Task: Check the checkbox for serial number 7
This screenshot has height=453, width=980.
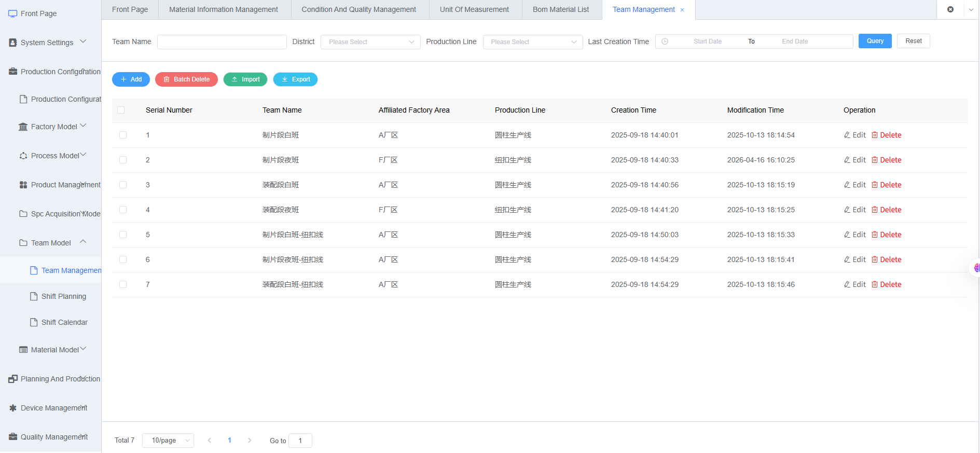Action: [x=123, y=284]
